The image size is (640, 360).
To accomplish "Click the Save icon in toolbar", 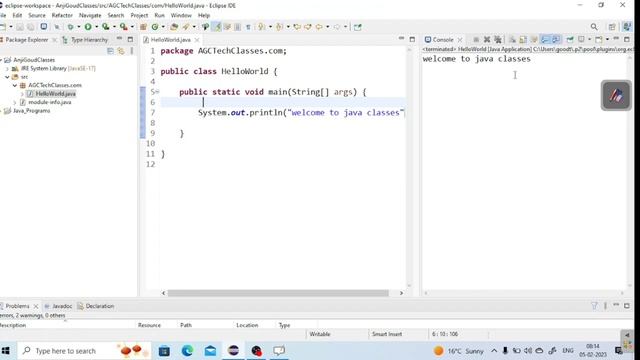I will 20,27.
